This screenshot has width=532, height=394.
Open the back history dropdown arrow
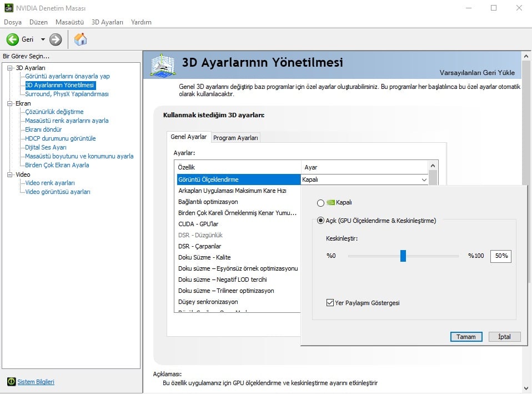coord(43,39)
